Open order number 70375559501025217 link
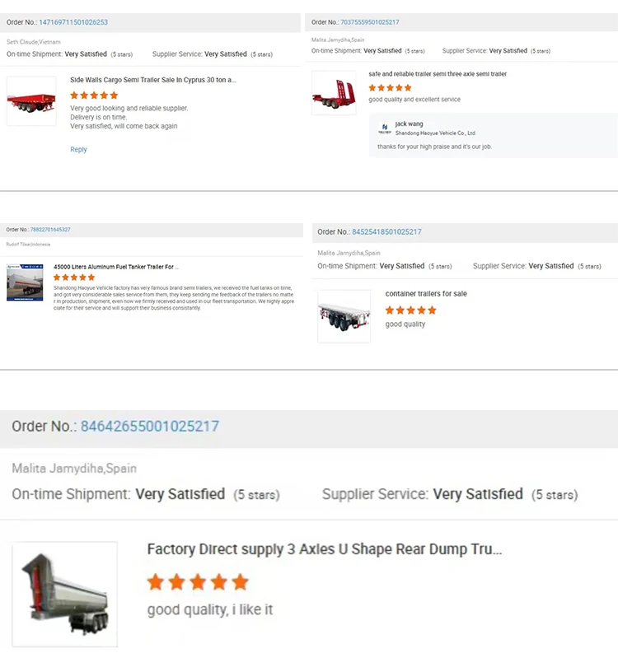 coord(370,22)
